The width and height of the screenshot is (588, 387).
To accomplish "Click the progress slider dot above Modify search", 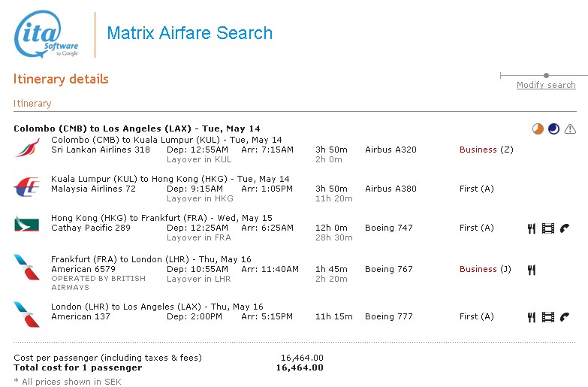I will 547,75.
